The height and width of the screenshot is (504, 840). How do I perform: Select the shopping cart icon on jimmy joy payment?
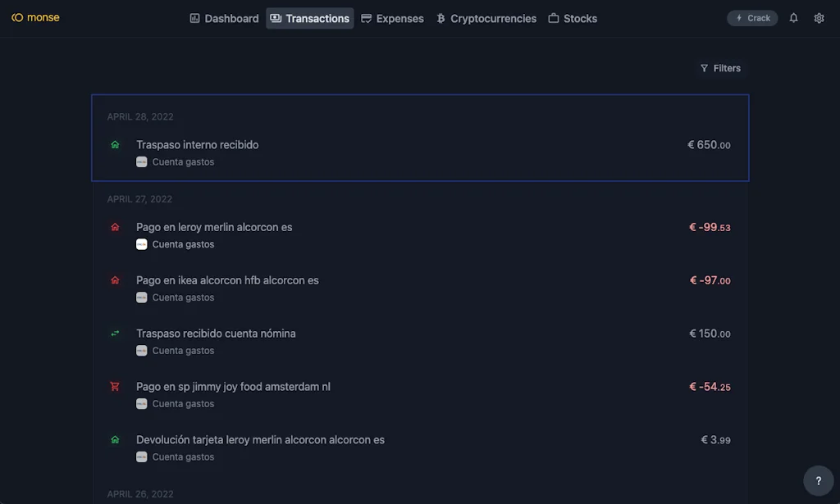pyautogui.click(x=115, y=386)
